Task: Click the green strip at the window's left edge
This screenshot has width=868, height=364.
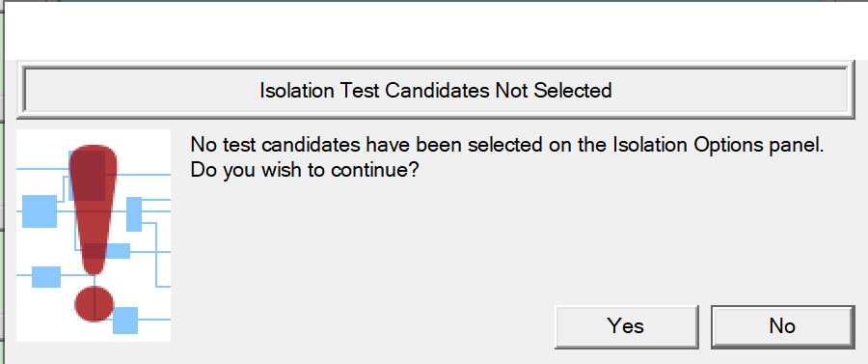Action: (2, 182)
